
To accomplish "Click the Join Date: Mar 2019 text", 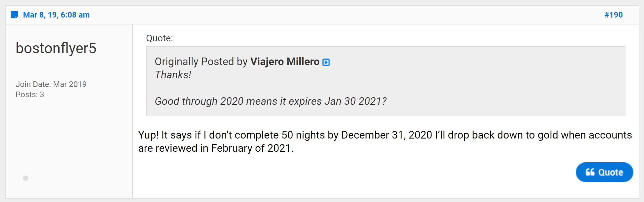I will click(51, 84).
